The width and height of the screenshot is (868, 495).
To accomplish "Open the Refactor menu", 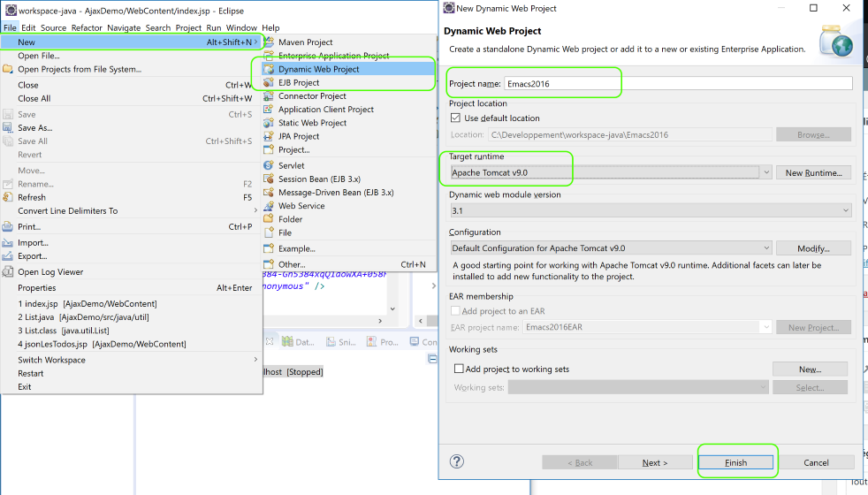I will 87,27.
